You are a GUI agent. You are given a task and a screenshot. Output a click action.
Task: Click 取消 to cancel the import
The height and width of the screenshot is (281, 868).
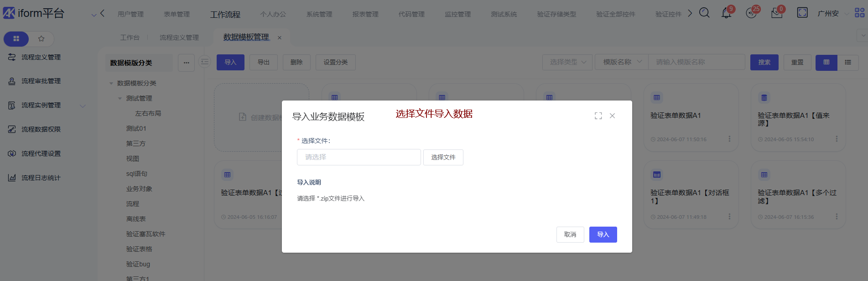(x=570, y=234)
